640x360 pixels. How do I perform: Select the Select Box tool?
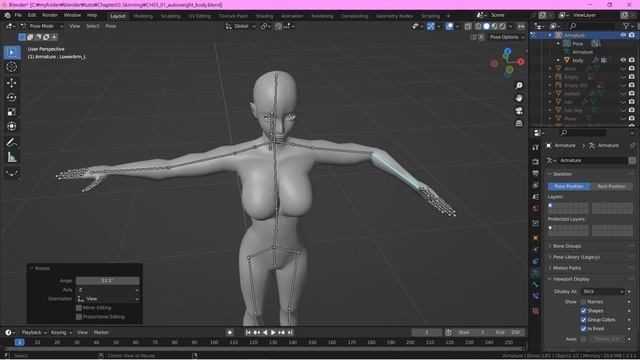pos(11,53)
